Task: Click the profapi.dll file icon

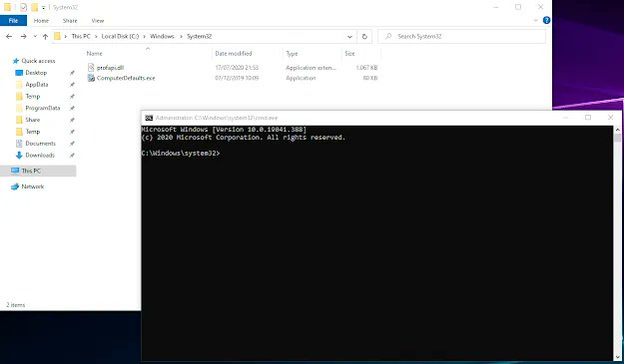Action: click(91, 68)
